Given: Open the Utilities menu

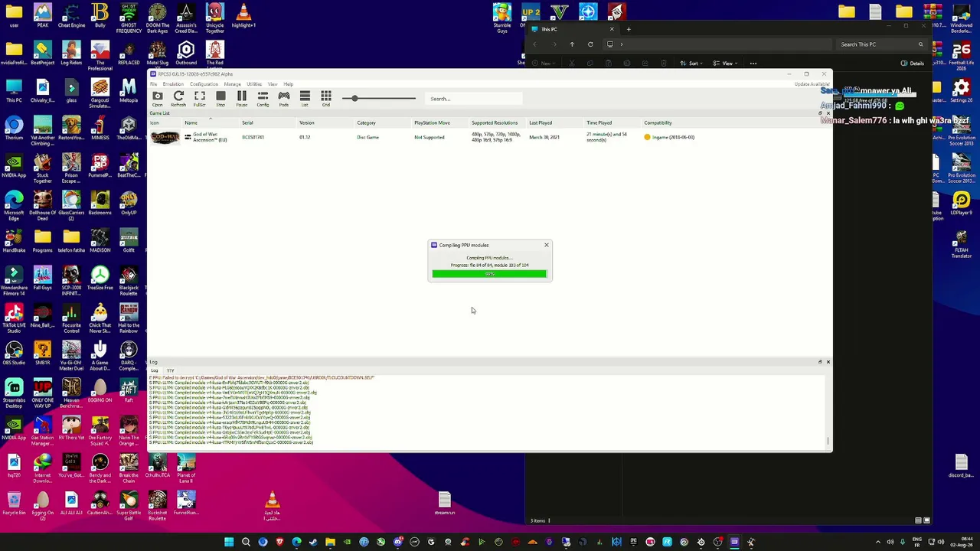Looking at the screenshot, I should pyautogui.click(x=254, y=84).
